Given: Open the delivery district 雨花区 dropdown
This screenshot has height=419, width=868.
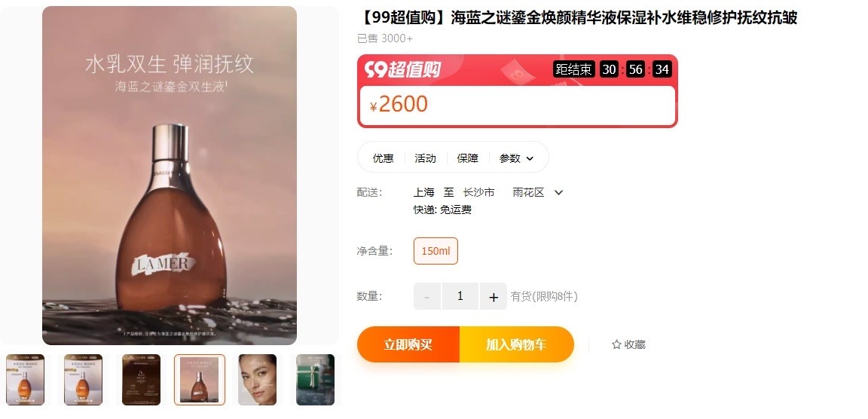Looking at the screenshot, I should click(x=558, y=193).
